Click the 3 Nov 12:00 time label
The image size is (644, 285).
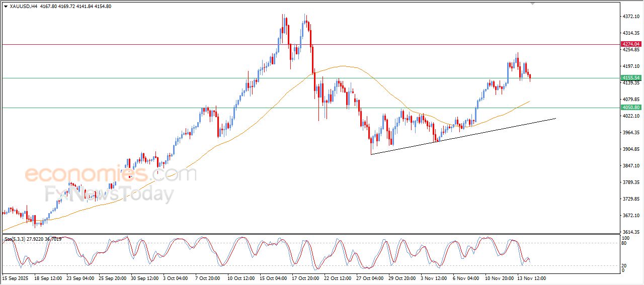[x=434, y=277]
